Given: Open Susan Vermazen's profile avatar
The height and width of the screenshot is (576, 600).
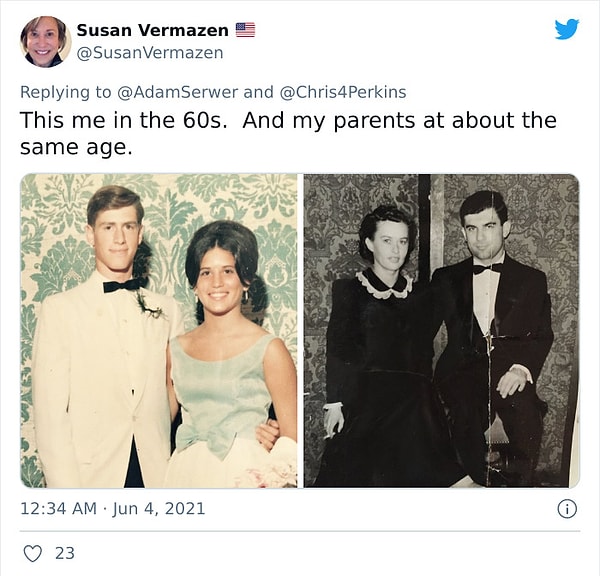Looking at the screenshot, I should 44,41.
